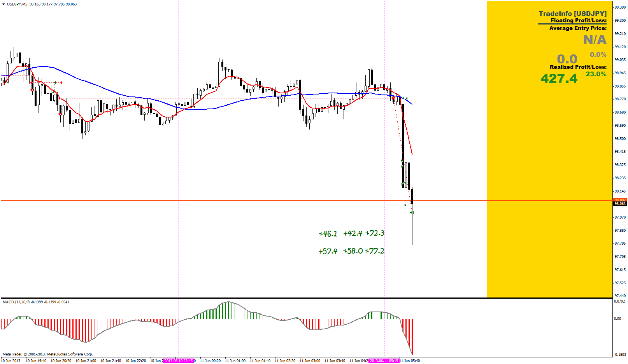Select the Floating Profit/Loss label
This screenshot has width=628, height=364.
pos(579,21)
